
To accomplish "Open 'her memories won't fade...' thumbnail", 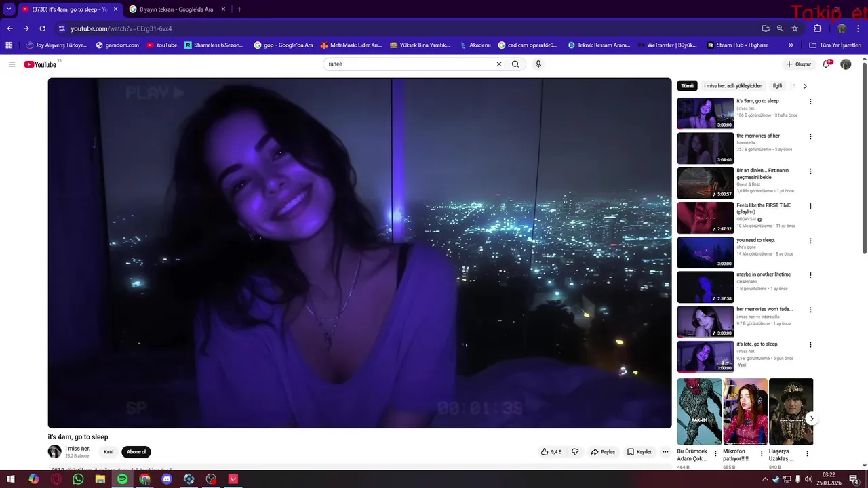I will coord(705,321).
